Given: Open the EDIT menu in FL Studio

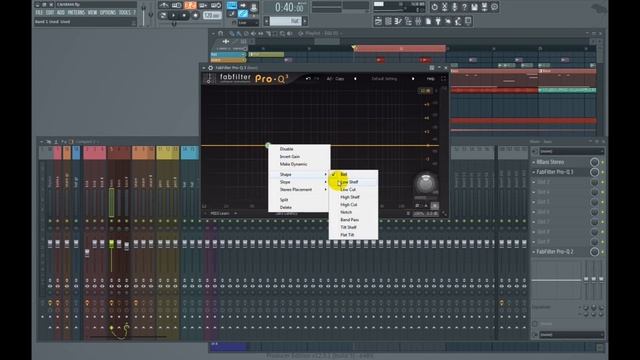Looking at the screenshot, I should 50,13.
